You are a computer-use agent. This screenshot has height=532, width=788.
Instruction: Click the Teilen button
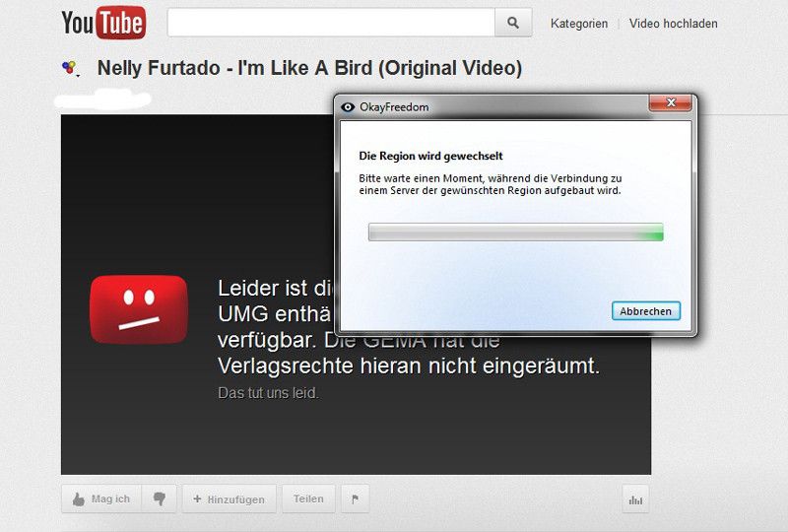tap(308, 499)
